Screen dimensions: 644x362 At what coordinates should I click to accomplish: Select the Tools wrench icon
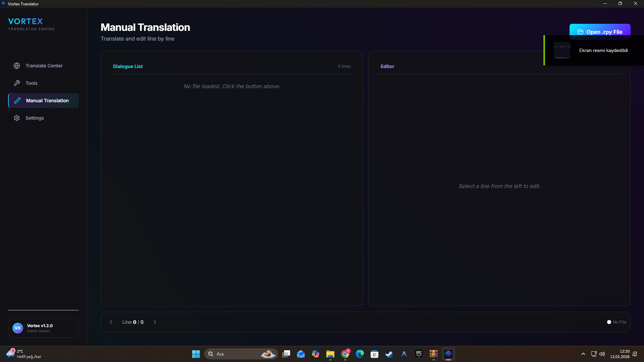(x=17, y=83)
